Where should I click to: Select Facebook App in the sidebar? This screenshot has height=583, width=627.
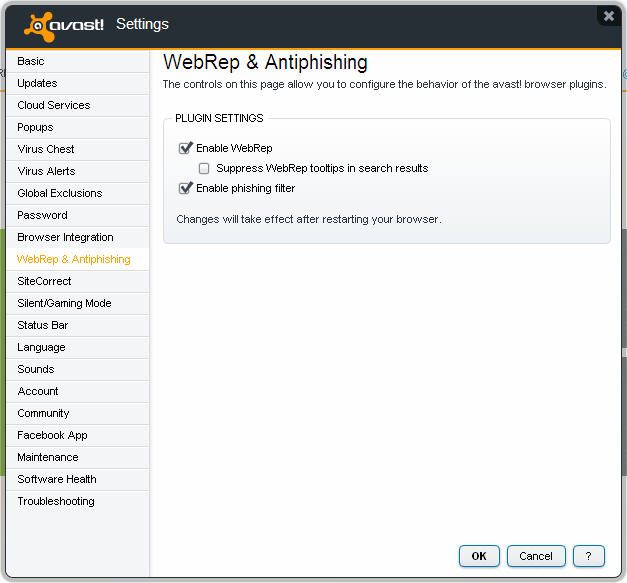(78, 435)
